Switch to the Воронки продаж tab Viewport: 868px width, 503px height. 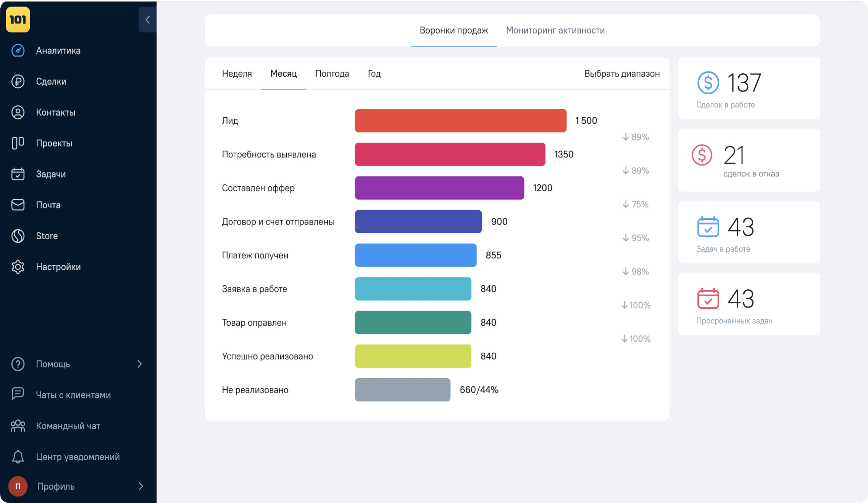(x=454, y=31)
